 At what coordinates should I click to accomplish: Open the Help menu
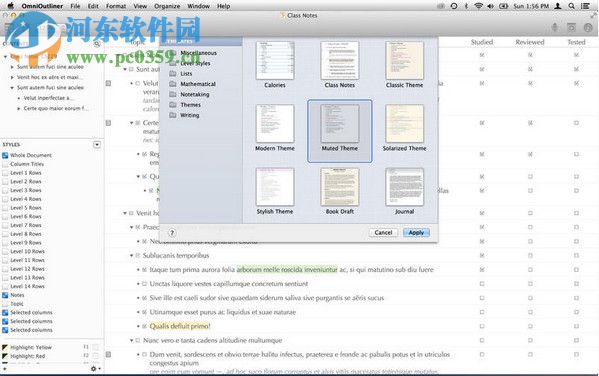click(223, 6)
